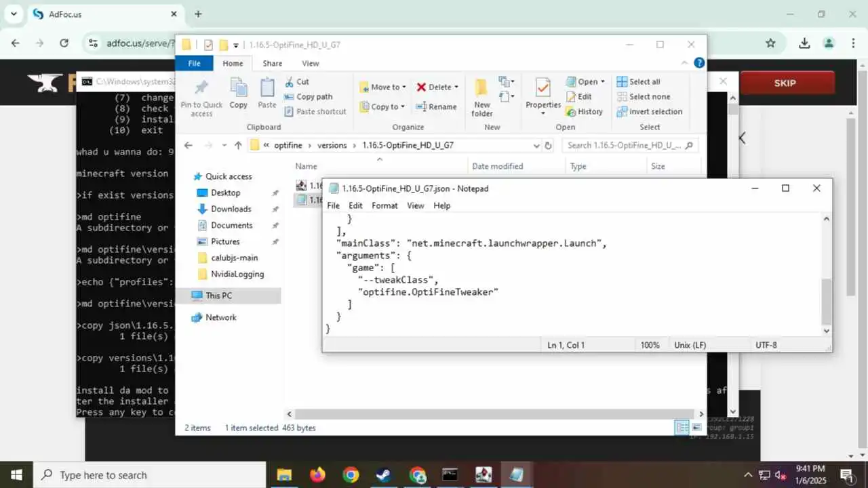This screenshot has height=488, width=868.
Task: Open file Properties from the ribbon
Action: pyautogui.click(x=543, y=97)
